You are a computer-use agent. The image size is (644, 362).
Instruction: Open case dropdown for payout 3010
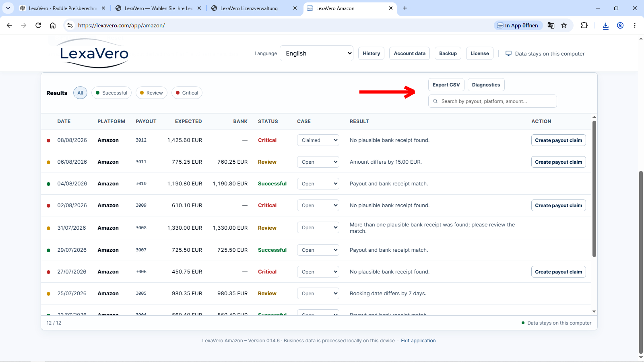318,184
